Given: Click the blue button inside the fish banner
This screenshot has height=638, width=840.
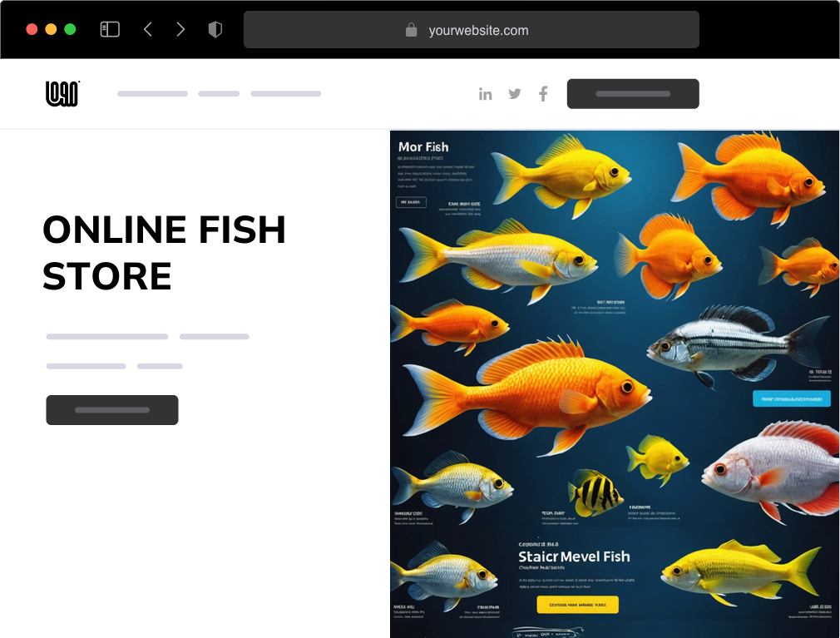Looking at the screenshot, I should 792,398.
